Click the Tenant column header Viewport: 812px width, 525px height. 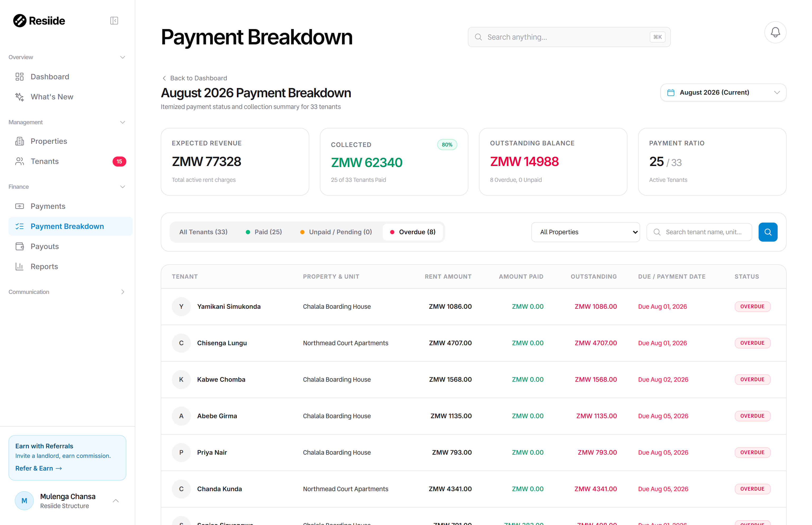point(184,277)
